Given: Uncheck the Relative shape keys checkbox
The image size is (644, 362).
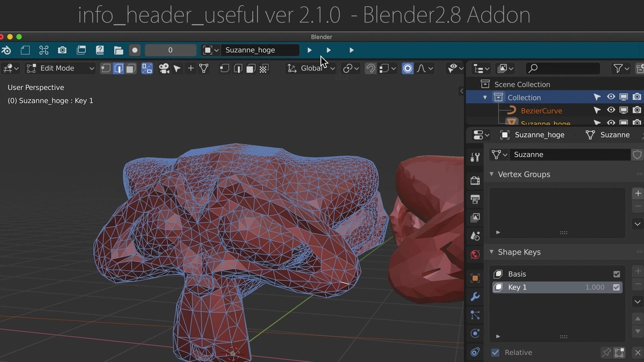Looking at the screenshot, I should tap(496, 352).
